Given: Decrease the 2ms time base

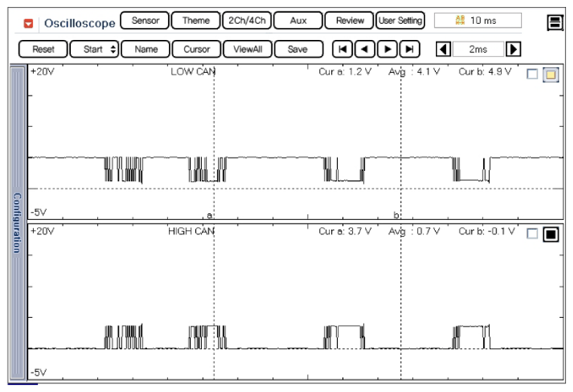Looking at the screenshot, I should (444, 49).
